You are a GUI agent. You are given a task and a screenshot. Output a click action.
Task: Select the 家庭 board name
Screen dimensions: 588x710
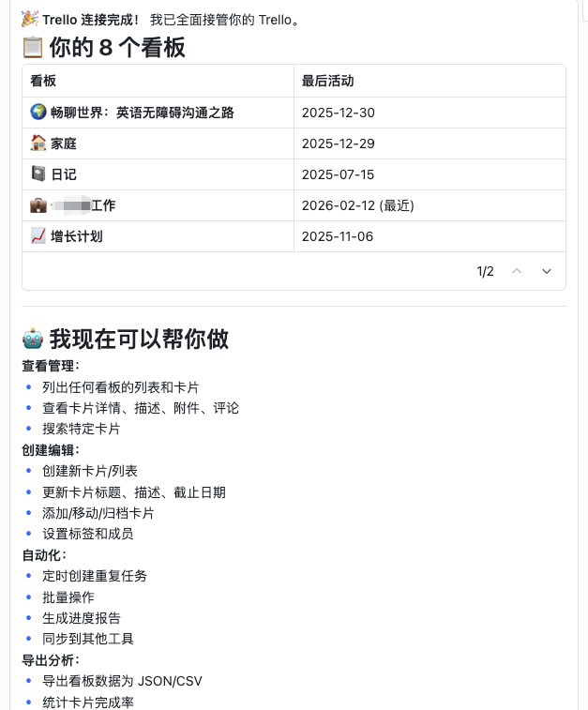click(64, 144)
